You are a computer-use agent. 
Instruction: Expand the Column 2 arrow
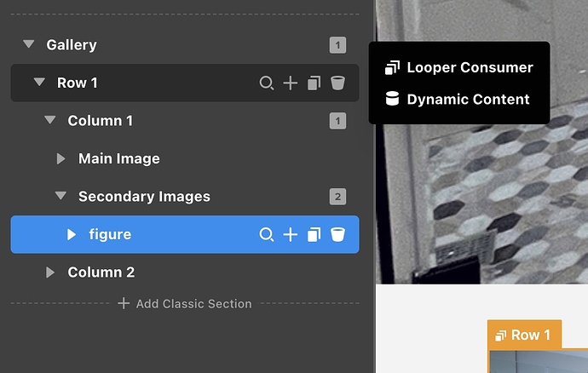(x=50, y=273)
